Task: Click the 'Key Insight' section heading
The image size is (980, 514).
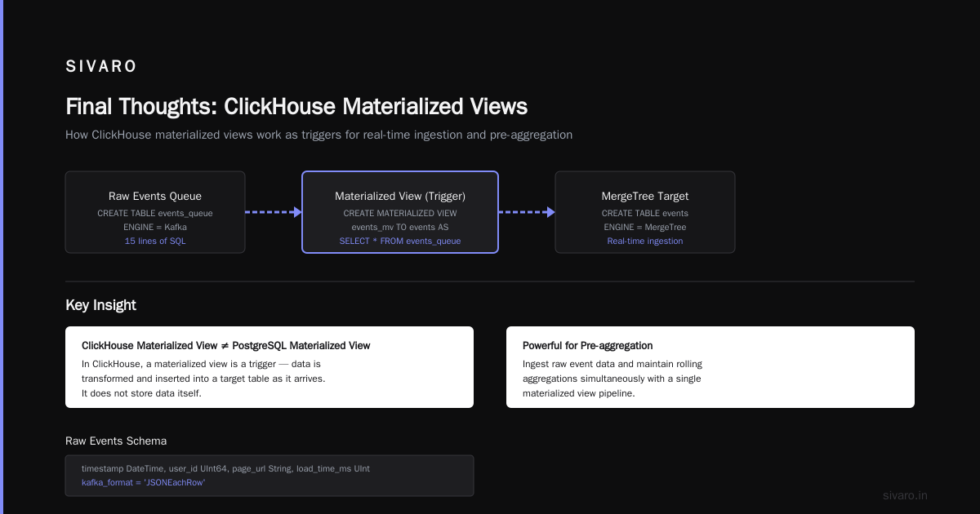Action: click(100, 305)
